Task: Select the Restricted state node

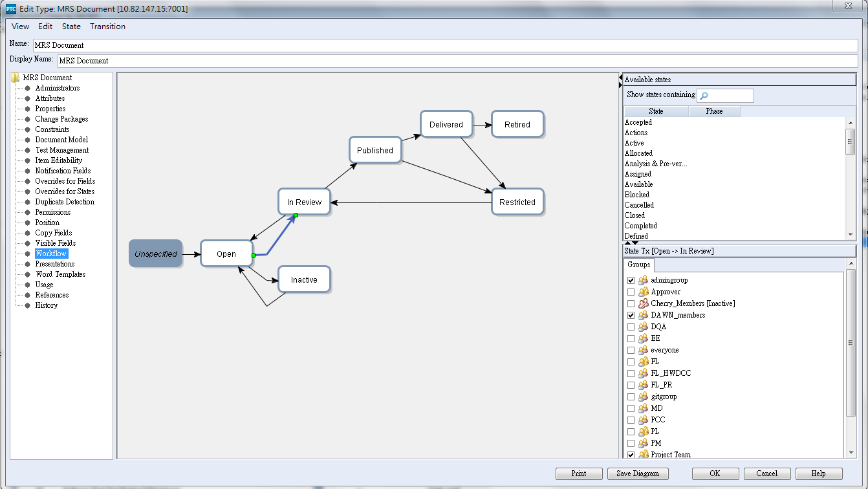Action: 517,202
